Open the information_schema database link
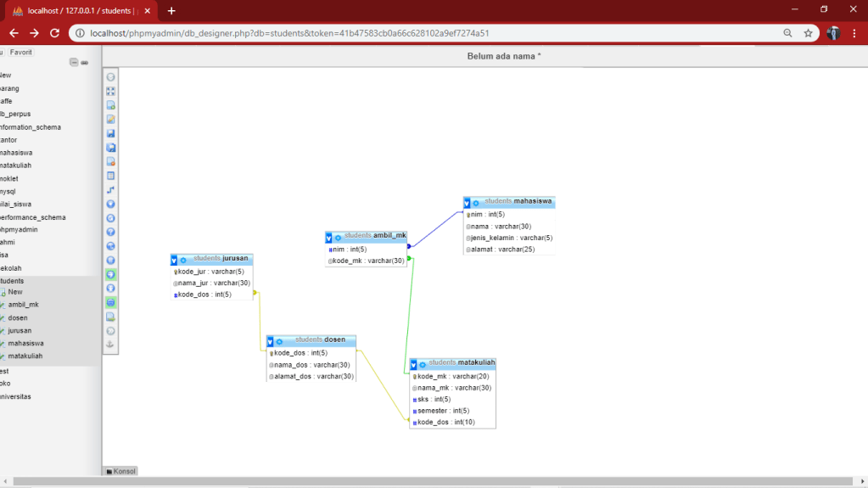Image resolution: width=868 pixels, height=488 pixels. (31, 127)
